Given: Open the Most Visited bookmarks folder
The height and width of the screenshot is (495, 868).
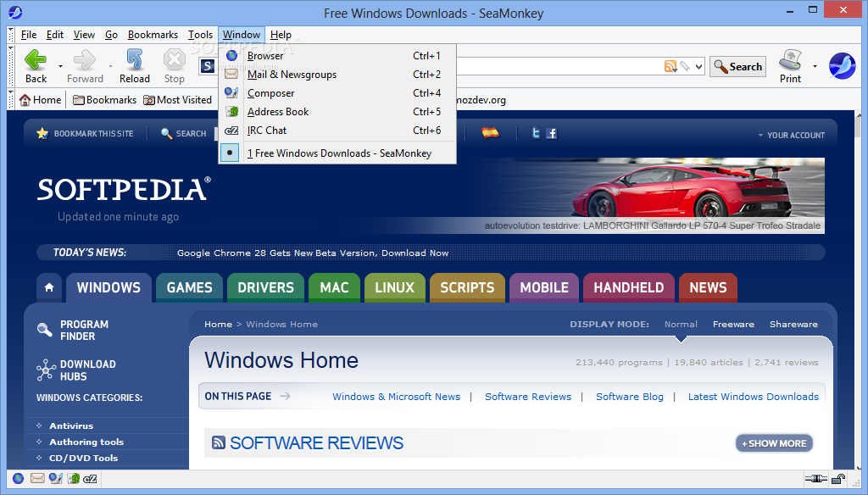Looking at the screenshot, I should (178, 100).
